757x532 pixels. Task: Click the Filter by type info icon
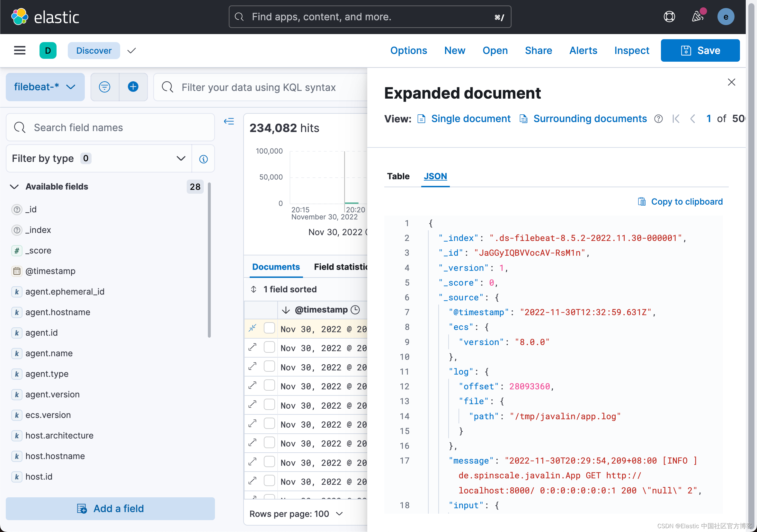203,159
